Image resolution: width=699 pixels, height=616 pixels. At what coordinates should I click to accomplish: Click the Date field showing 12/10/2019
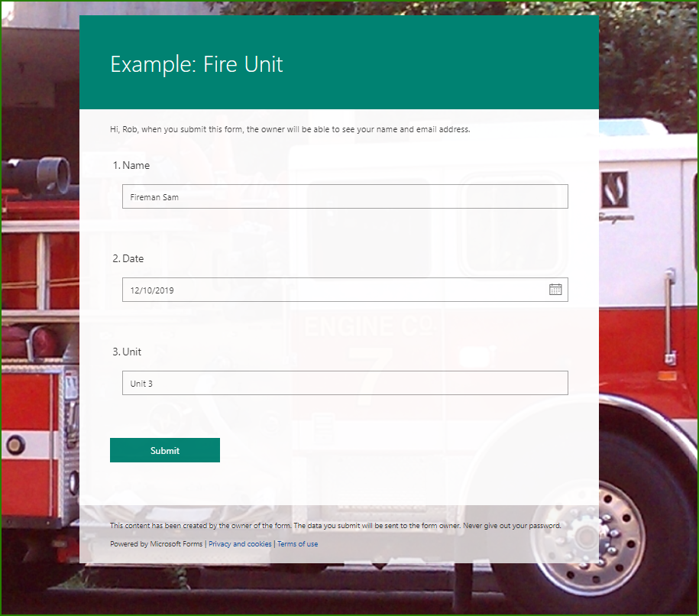(345, 290)
